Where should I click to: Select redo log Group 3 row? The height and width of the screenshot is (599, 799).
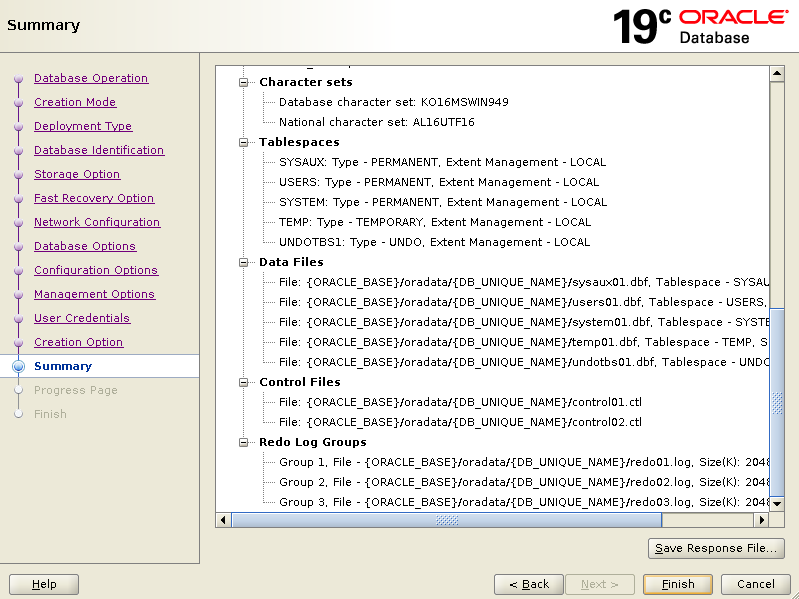pos(523,502)
